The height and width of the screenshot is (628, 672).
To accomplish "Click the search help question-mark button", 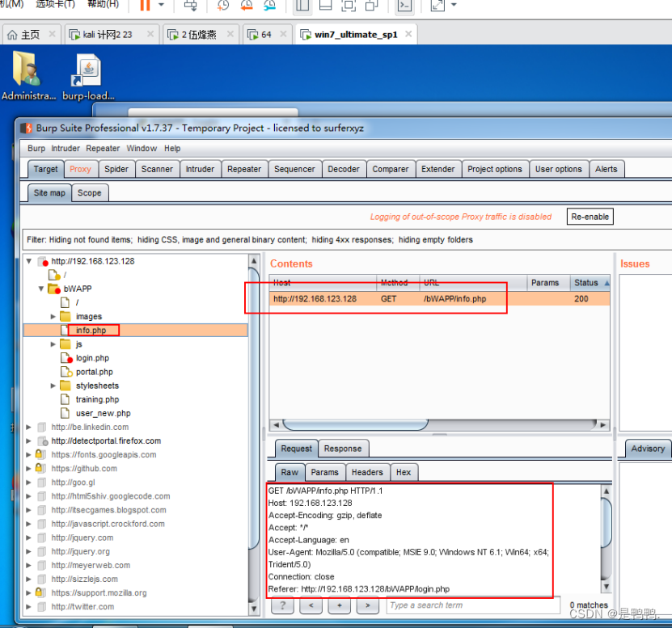I will pos(282,605).
